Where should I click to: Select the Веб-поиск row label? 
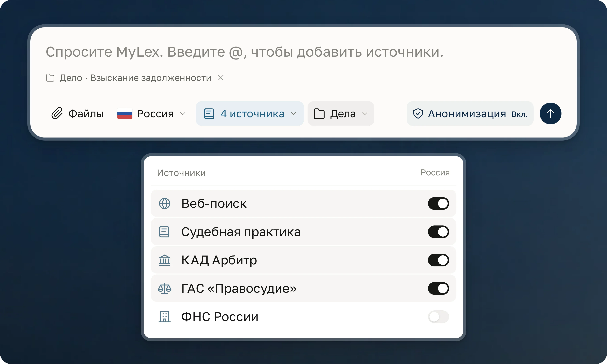tap(214, 204)
